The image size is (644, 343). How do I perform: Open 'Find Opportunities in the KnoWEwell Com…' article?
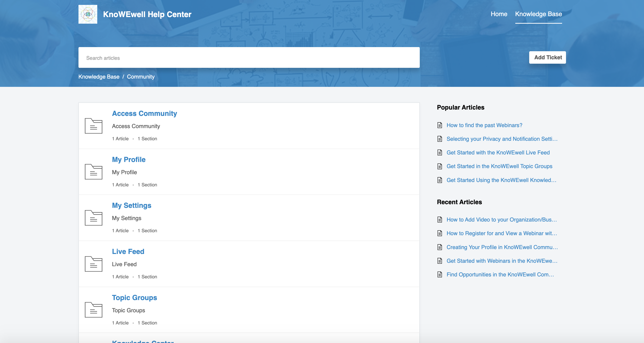[x=500, y=275]
